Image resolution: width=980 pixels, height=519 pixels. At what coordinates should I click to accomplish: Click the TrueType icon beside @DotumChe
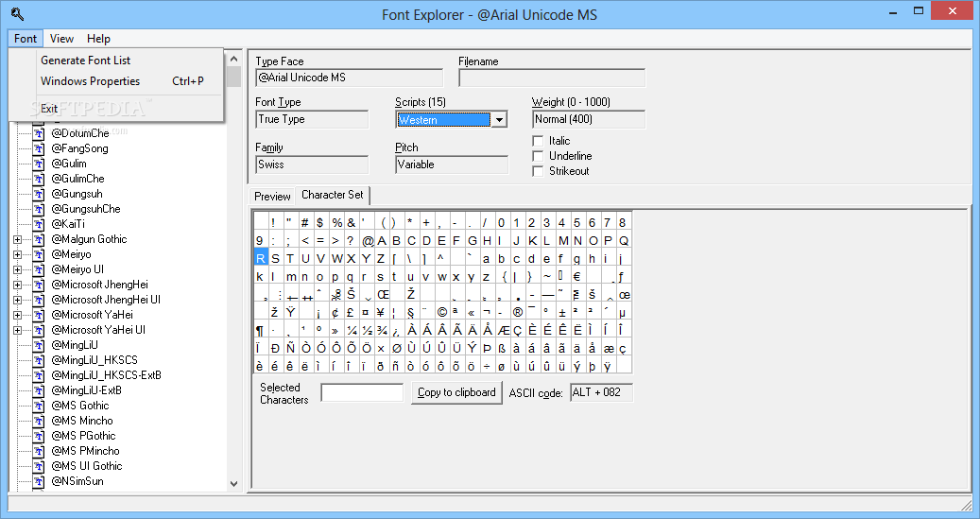[x=39, y=133]
